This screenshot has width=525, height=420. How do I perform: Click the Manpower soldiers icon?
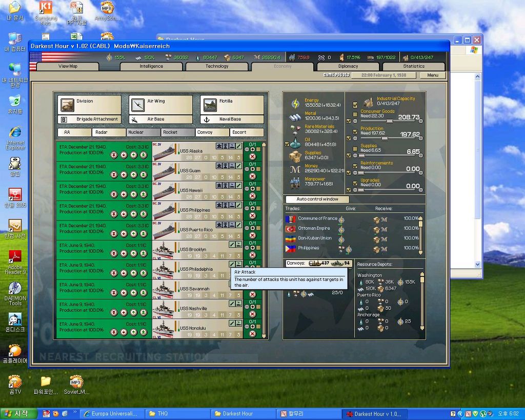tap(295, 183)
